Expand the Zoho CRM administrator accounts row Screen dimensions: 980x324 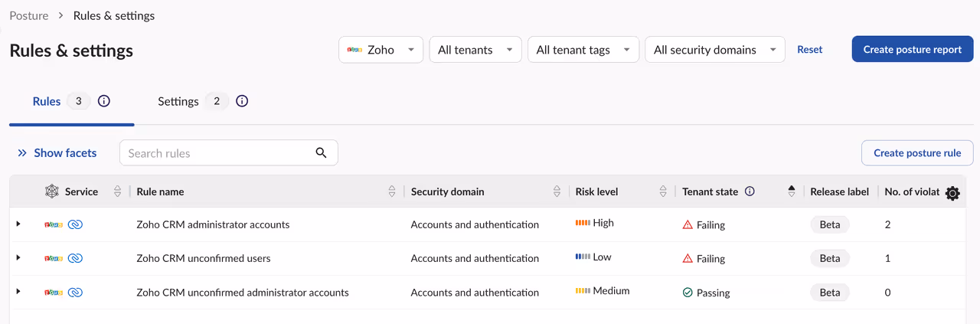point(18,224)
